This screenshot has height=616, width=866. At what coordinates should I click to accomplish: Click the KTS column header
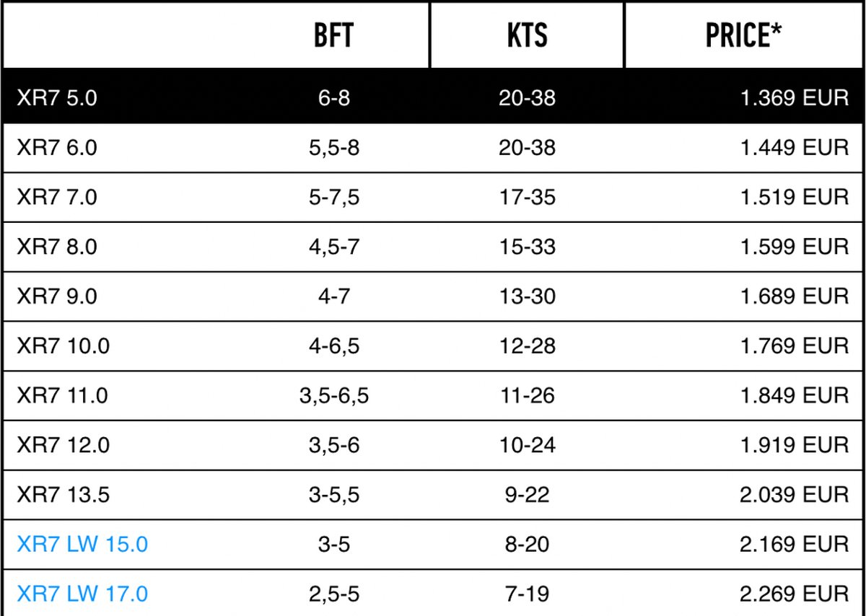pos(527,35)
